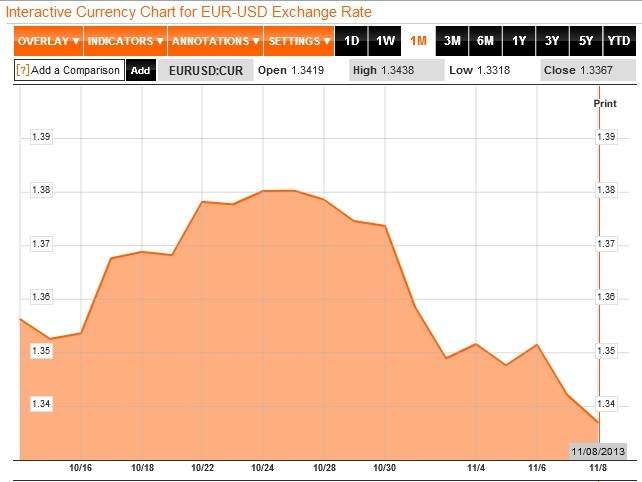Select the YTD range tab
The height and width of the screenshot is (482, 642).
click(620, 42)
